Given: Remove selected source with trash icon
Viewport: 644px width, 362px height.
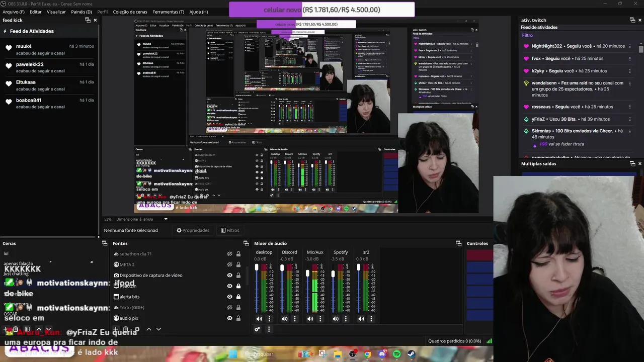Looking at the screenshot, I should tap(126, 329).
